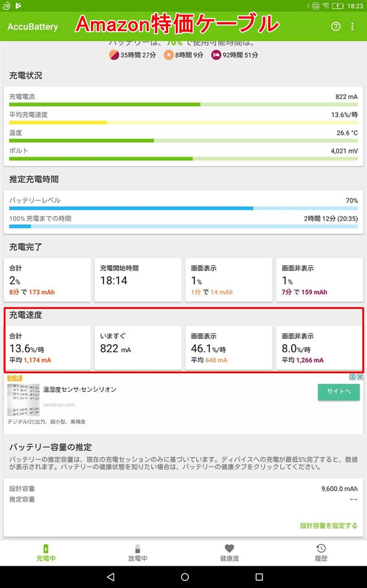Click the ad info icon
The height and width of the screenshot is (588, 367).
(353, 377)
